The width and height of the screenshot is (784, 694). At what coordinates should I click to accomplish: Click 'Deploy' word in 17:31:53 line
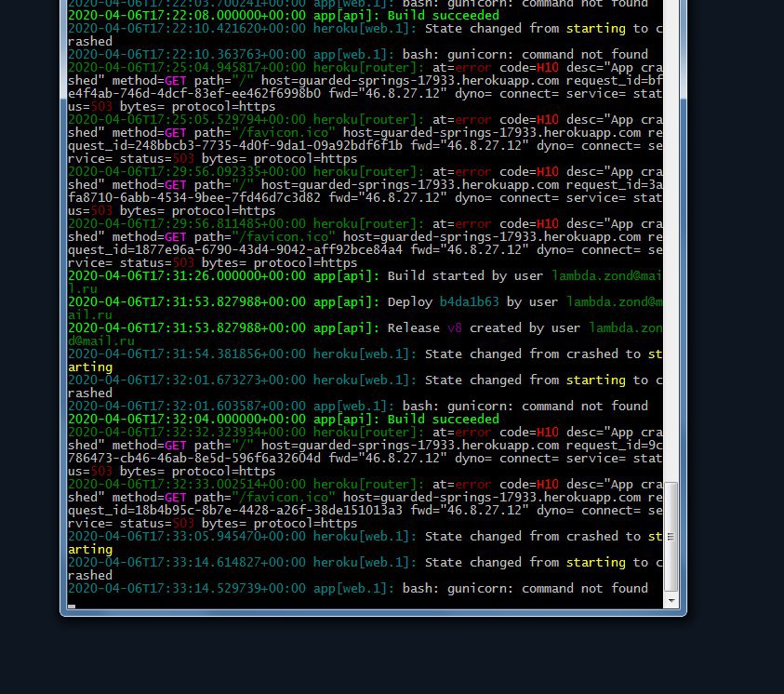(410, 302)
